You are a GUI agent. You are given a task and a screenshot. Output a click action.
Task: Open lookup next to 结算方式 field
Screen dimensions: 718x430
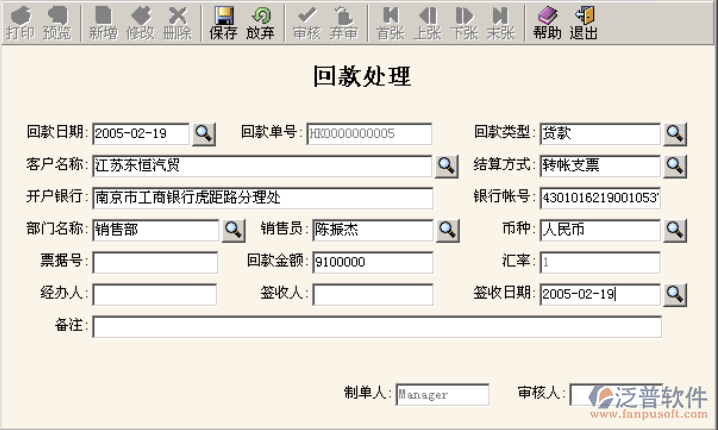(x=675, y=165)
